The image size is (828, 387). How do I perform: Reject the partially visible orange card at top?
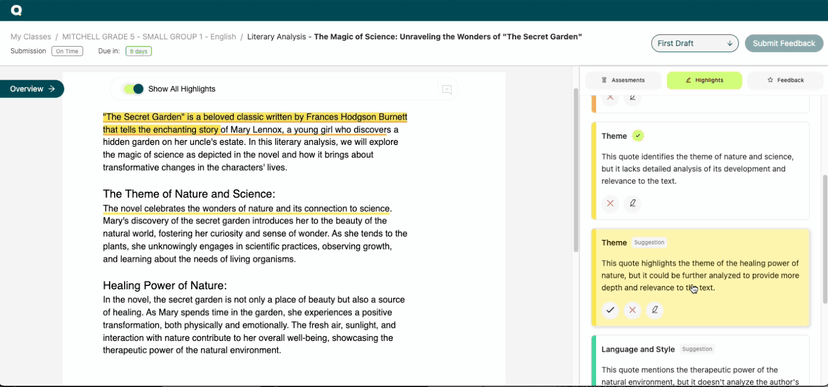click(610, 98)
